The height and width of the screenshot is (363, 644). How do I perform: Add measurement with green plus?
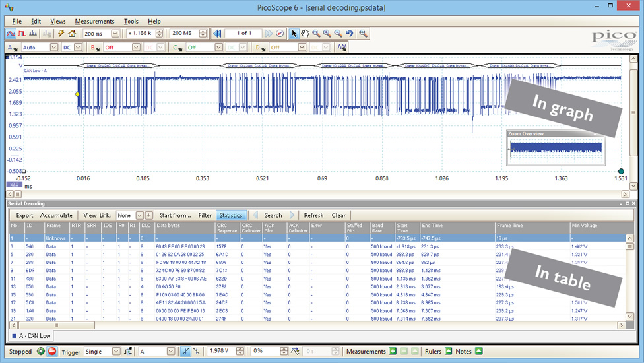tap(393, 351)
